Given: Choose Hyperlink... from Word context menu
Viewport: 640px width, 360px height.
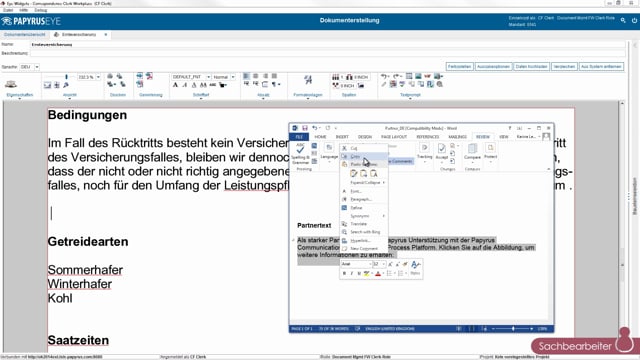Looking at the screenshot, I should [x=363, y=240].
